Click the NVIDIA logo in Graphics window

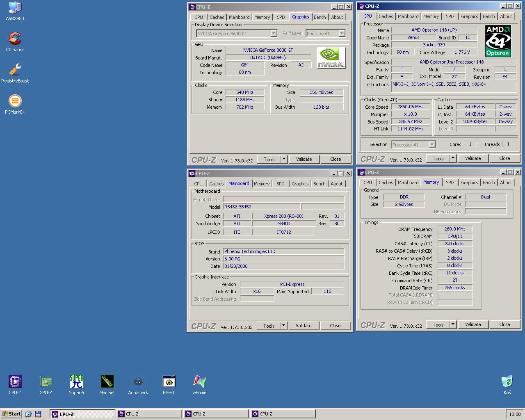[331, 58]
